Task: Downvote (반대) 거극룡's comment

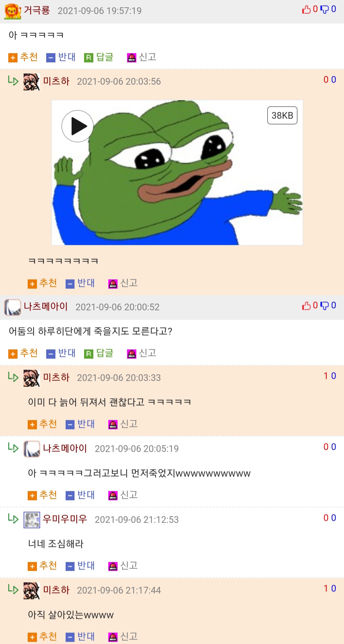Action: point(61,57)
